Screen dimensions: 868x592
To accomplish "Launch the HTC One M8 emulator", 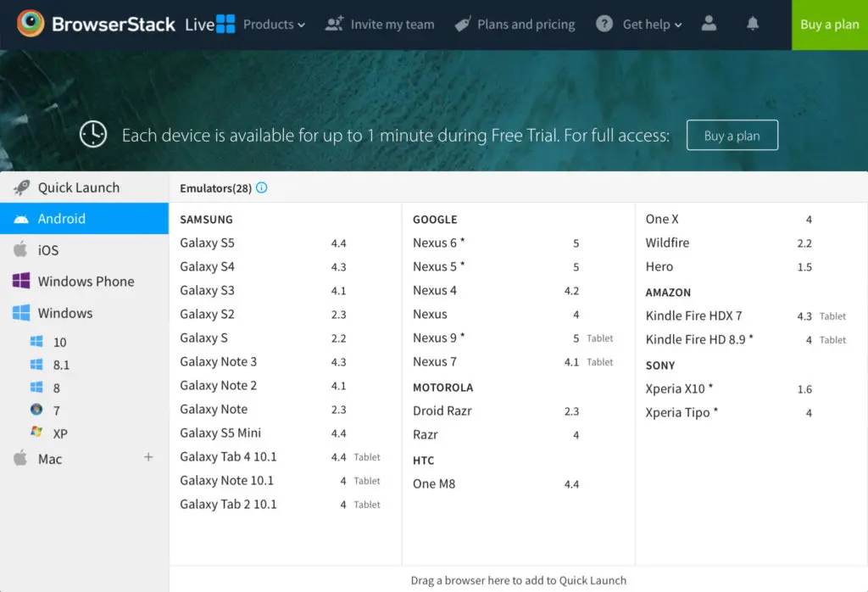I will (495, 484).
